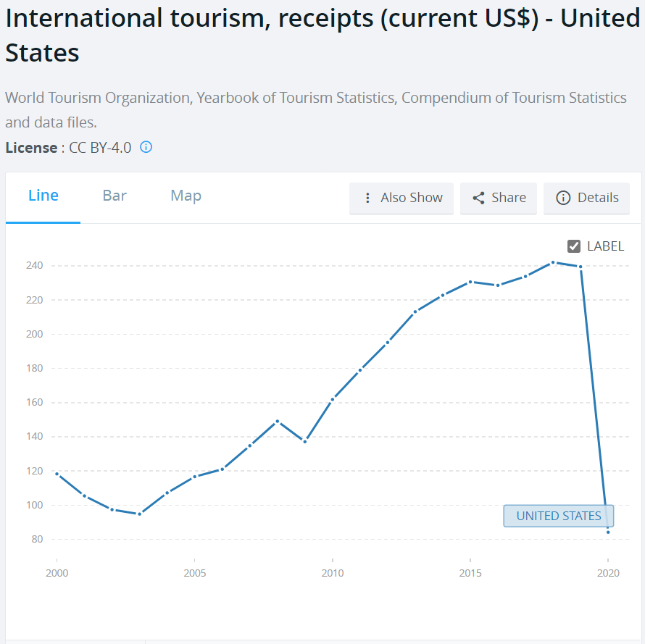
Task: Switch to the Bar tab
Action: point(115,196)
